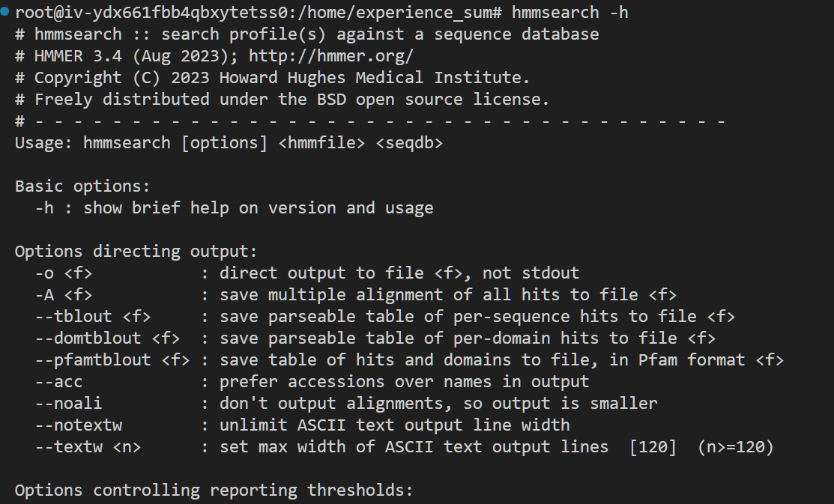Click the --tblout <f> option
The height and width of the screenshot is (504, 834).
point(93,317)
